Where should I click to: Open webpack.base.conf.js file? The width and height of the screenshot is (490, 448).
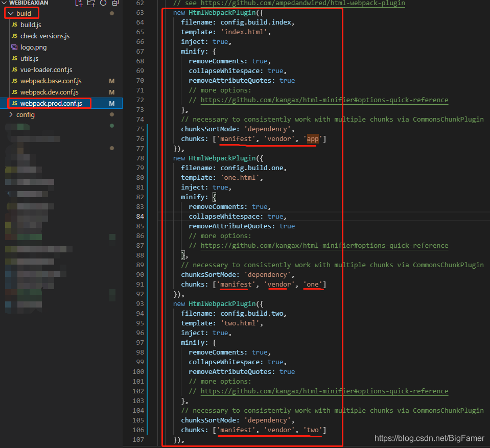(51, 81)
